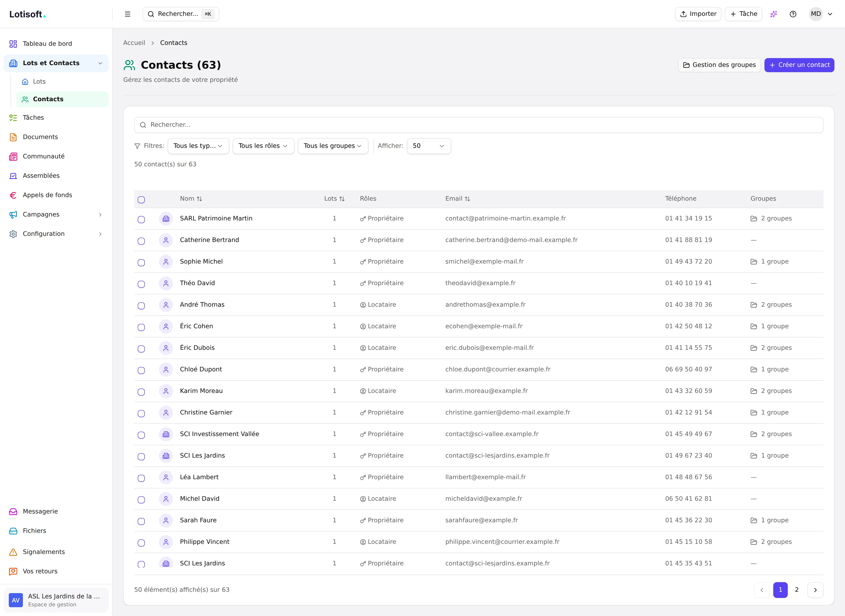The width and height of the screenshot is (845, 616).
Task: Click the Messagerie inbox icon
Action: click(x=13, y=511)
